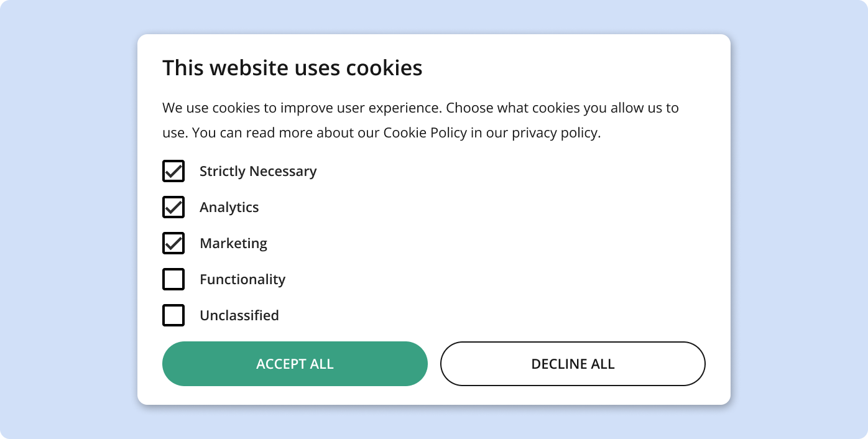Image resolution: width=868 pixels, height=439 pixels.
Task: Click the dialog title text
Action: 292,68
